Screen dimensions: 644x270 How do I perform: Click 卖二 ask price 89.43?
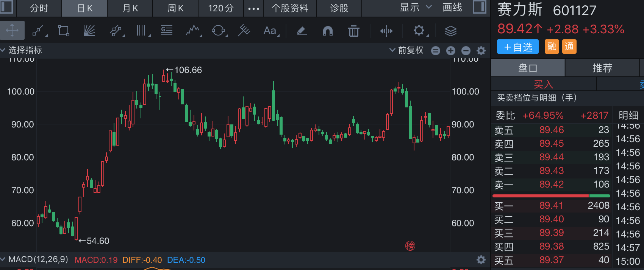[x=552, y=171]
